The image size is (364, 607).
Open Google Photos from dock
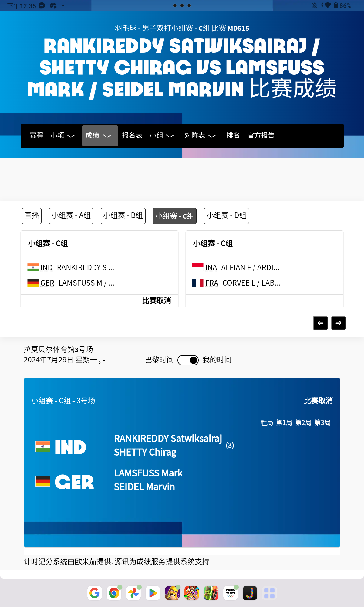click(x=133, y=593)
